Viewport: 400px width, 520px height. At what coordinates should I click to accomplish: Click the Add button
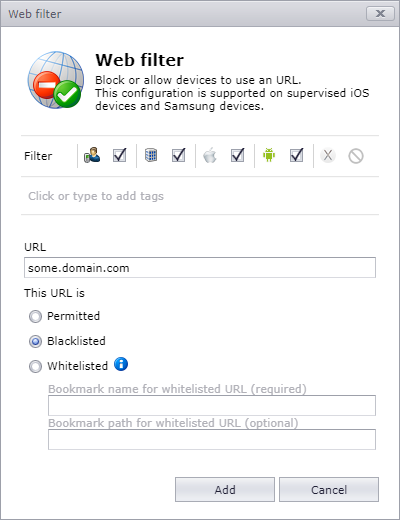point(225,489)
